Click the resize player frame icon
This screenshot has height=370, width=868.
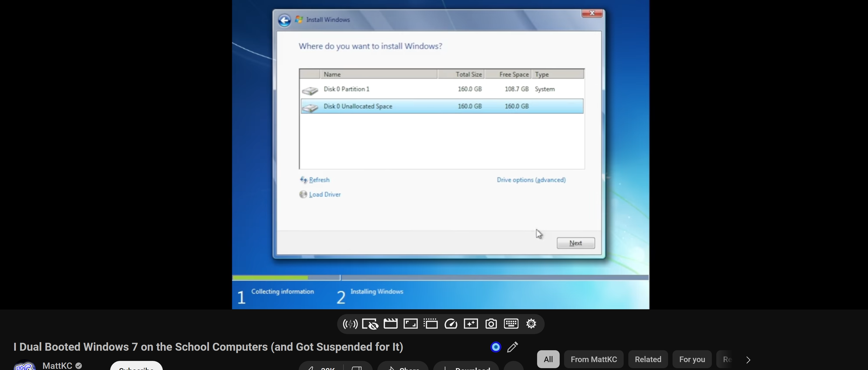click(x=410, y=323)
